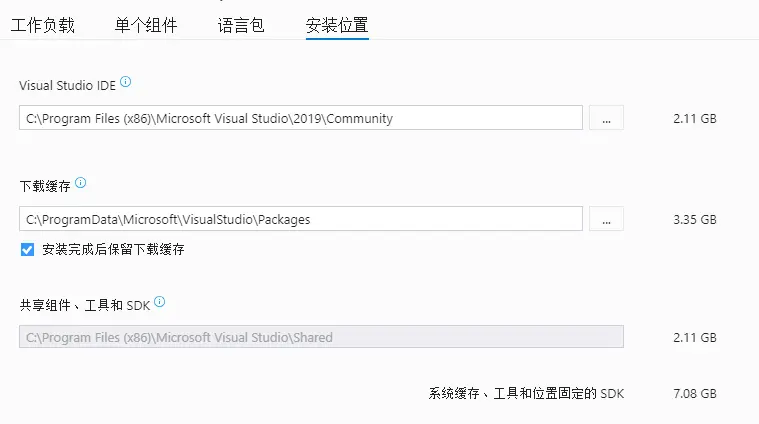Viewport: 759px width, 424px height.
Task: Click the 2.11 GB size next to Shared path
Action: tap(695, 337)
